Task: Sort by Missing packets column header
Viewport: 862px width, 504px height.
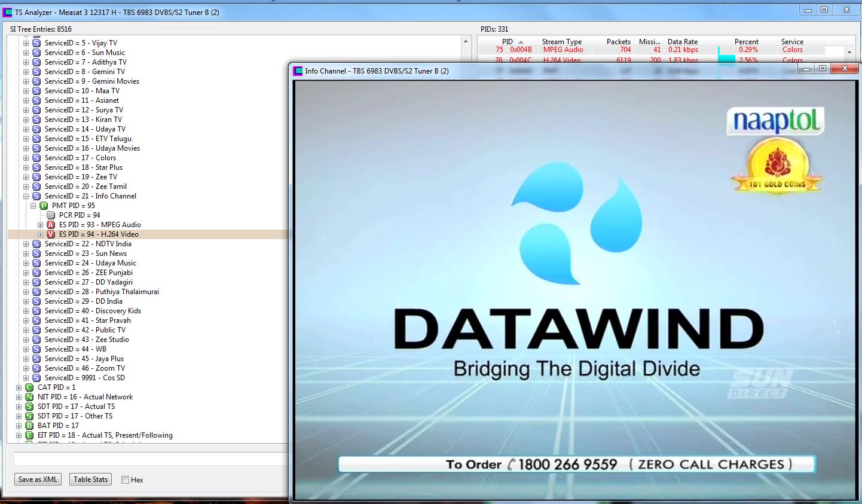Action: pos(649,42)
